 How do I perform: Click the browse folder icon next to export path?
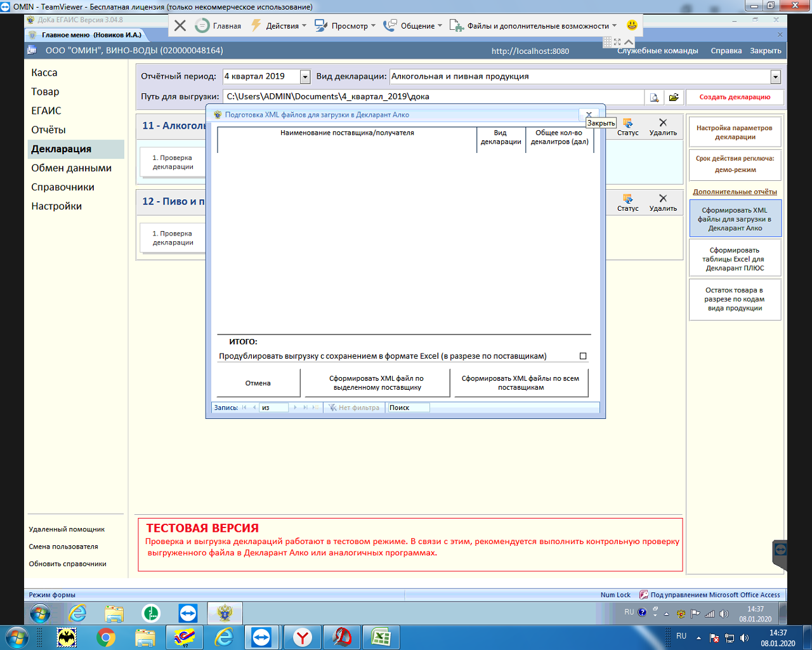pos(674,97)
